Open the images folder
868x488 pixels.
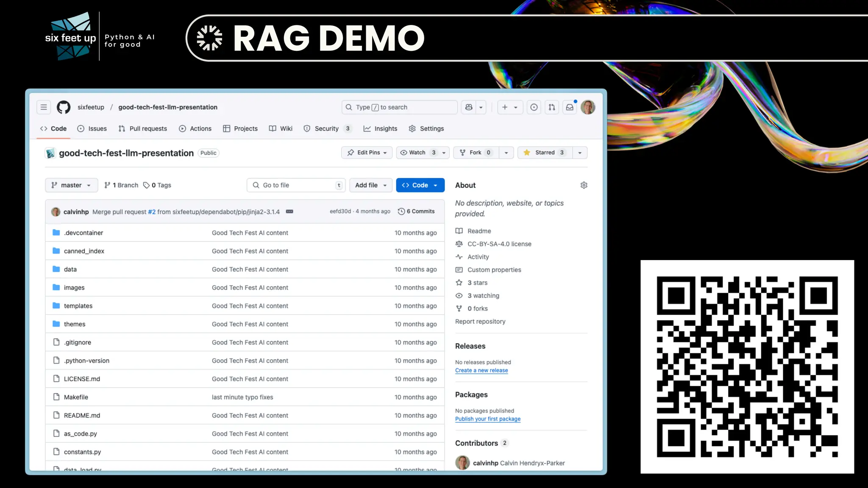[74, 287]
